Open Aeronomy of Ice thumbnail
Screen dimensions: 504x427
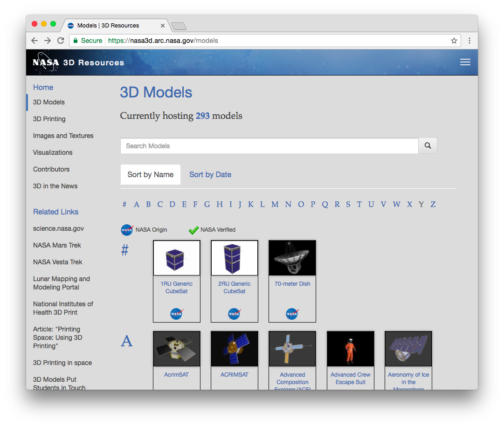pos(408,349)
